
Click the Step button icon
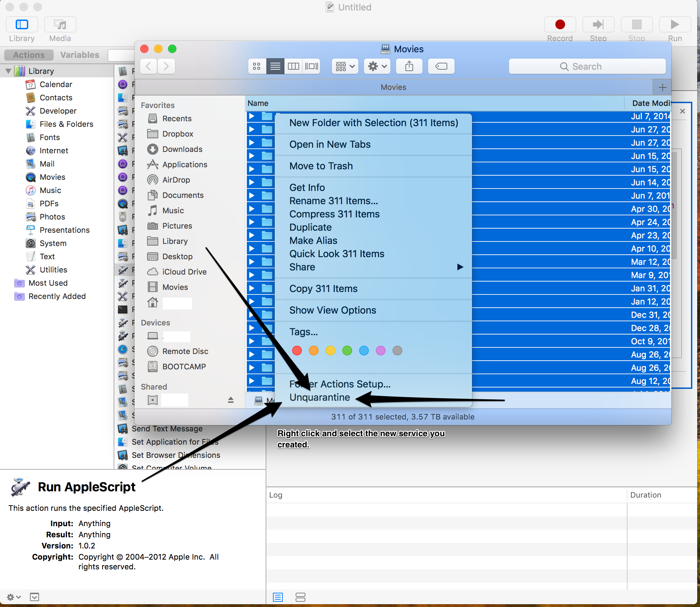(x=598, y=25)
